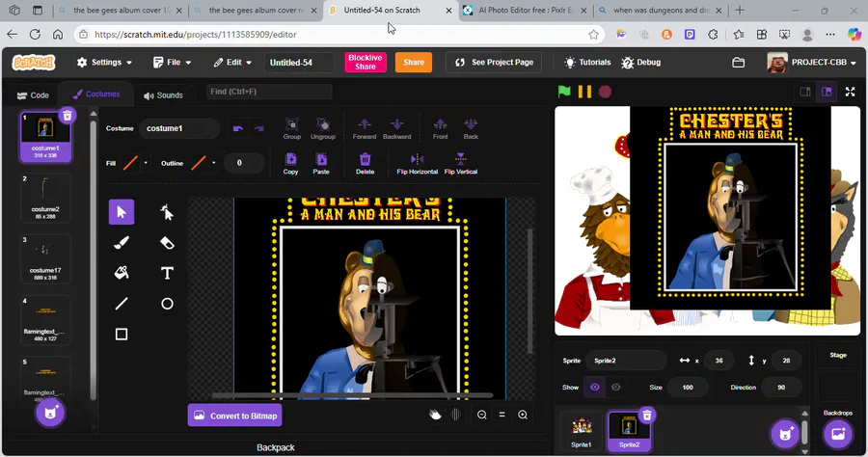The width and height of the screenshot is (868, 457).
Task: Pause the project
Action: [x=584, y=92]
